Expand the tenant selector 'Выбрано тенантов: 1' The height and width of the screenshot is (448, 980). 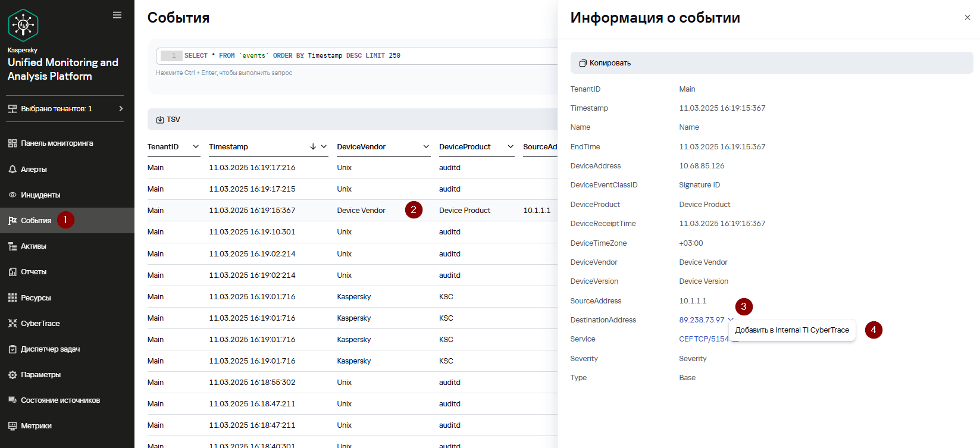[x=65, y=109]
